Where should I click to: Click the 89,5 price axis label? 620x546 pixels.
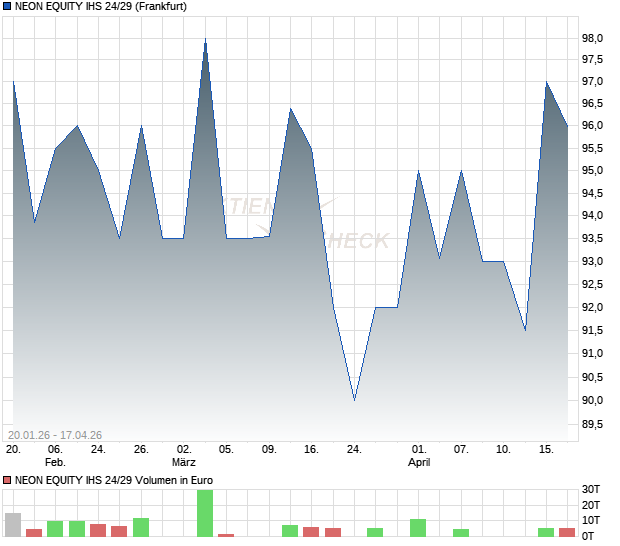click(x=592, y=425)
